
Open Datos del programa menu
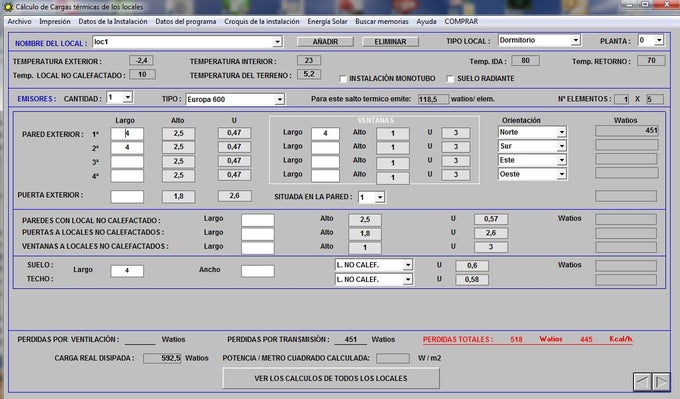pos(186,21)
